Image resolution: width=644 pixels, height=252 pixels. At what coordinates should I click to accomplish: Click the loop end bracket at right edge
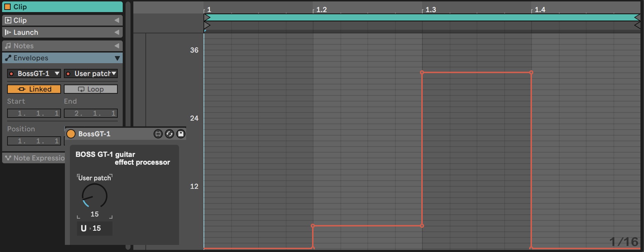point(637,17)
